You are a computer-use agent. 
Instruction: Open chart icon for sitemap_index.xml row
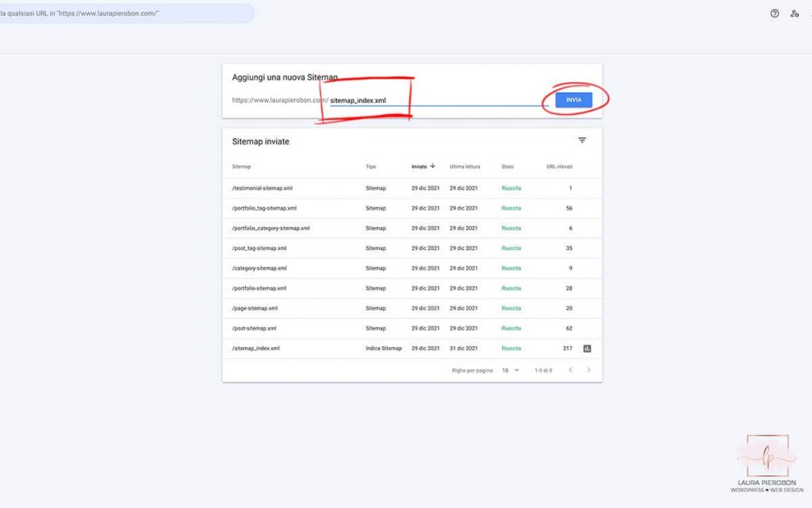588,348
